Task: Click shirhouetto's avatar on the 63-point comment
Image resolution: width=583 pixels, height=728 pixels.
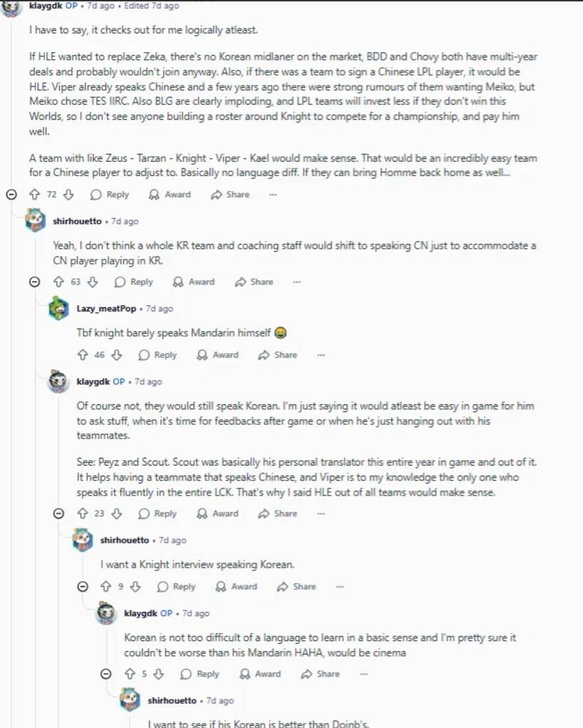Action: click(35, 221)
